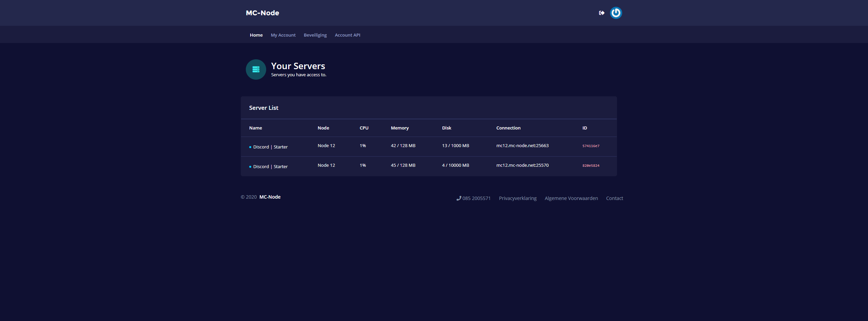The image size is (868, 321).
Task: Click status dot of first Discord server
Action: tap(250, 147)
